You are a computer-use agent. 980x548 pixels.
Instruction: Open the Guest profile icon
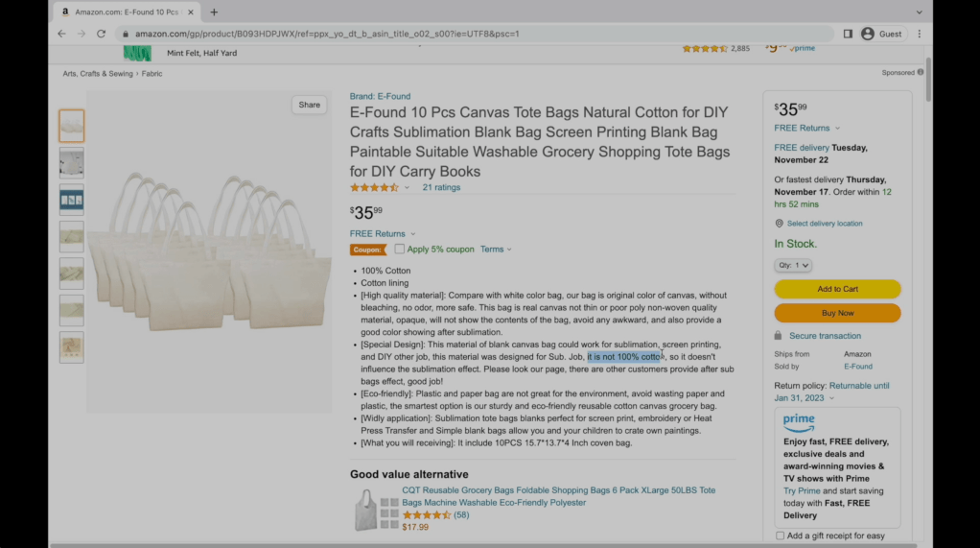click(868, 34)
